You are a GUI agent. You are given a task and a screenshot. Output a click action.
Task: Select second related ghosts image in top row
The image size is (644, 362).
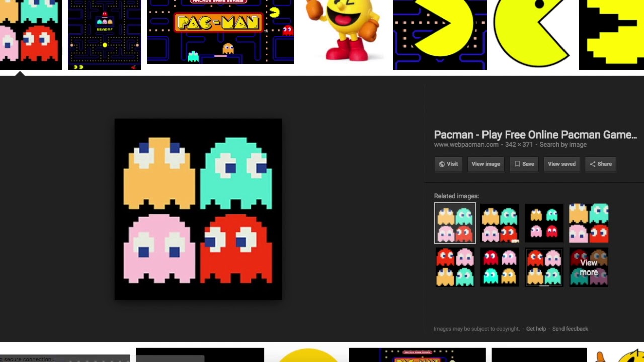pos(499,223)
